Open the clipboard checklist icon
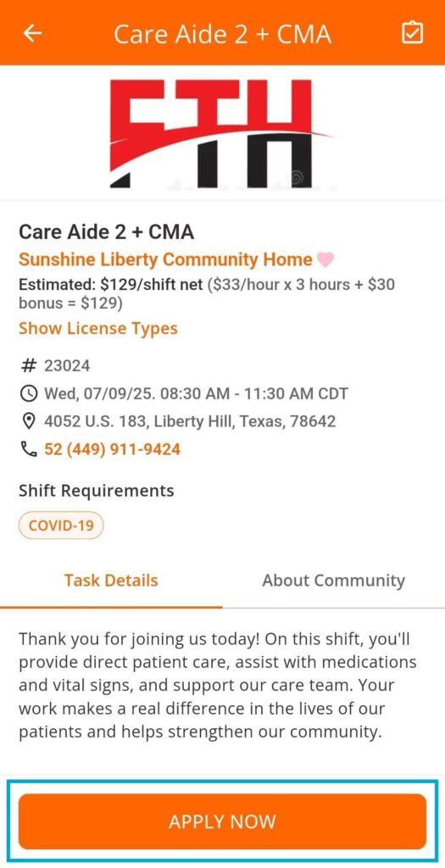Viewport: 445px width, 868px height. pyautogui.click(x=412, y=33)
